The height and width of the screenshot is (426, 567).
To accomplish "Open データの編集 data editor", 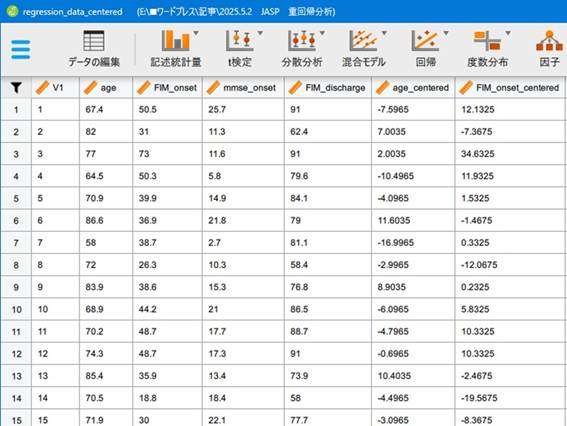I will coord(94,49).
